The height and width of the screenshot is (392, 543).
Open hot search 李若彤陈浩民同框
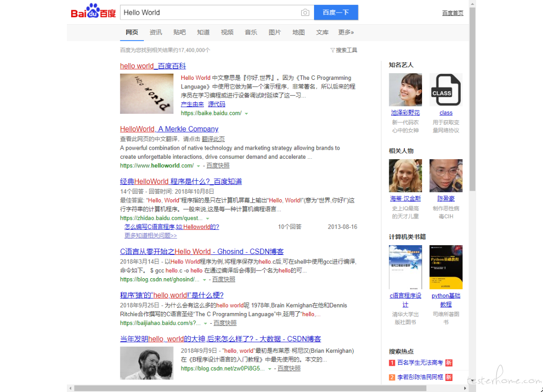point(420,377)
